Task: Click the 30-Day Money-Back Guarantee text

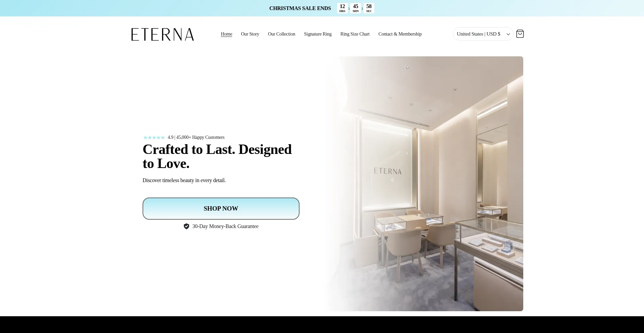Action: (225, 226)
